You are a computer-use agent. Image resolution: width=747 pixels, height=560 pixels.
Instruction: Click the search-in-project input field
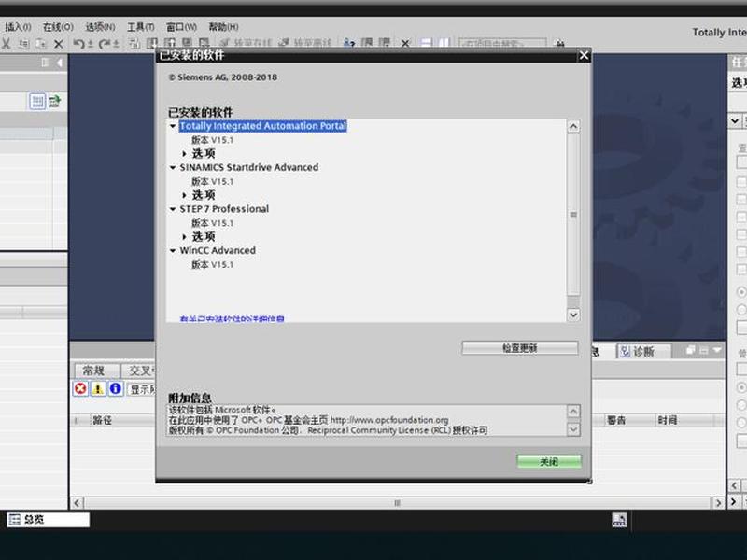502,43
